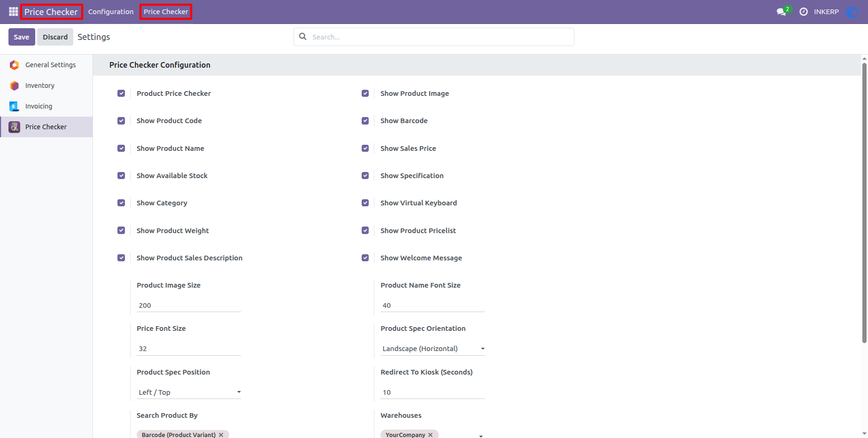868x438 pixels.
Task: Toggle the Show Product Code checkbox
Action: click(121, 121)
